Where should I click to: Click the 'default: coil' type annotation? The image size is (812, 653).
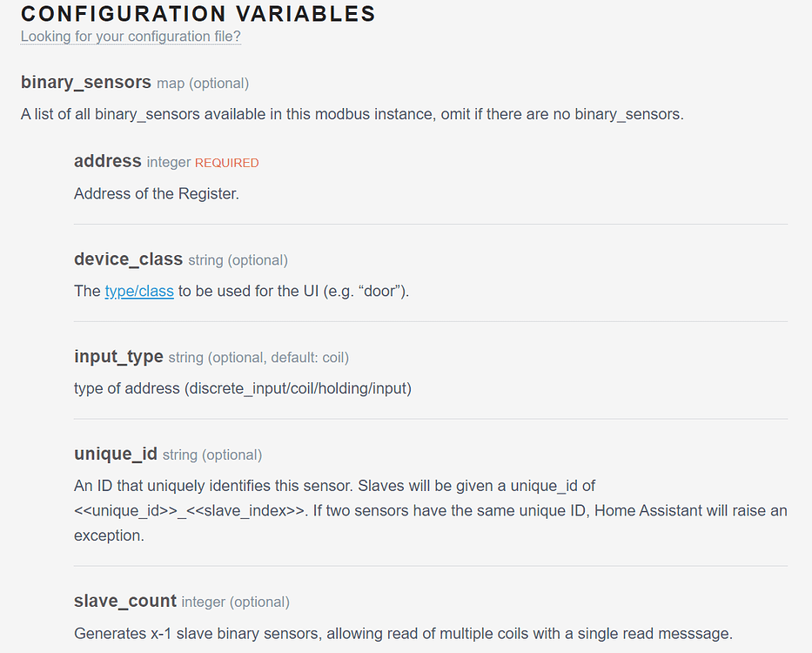309,358
